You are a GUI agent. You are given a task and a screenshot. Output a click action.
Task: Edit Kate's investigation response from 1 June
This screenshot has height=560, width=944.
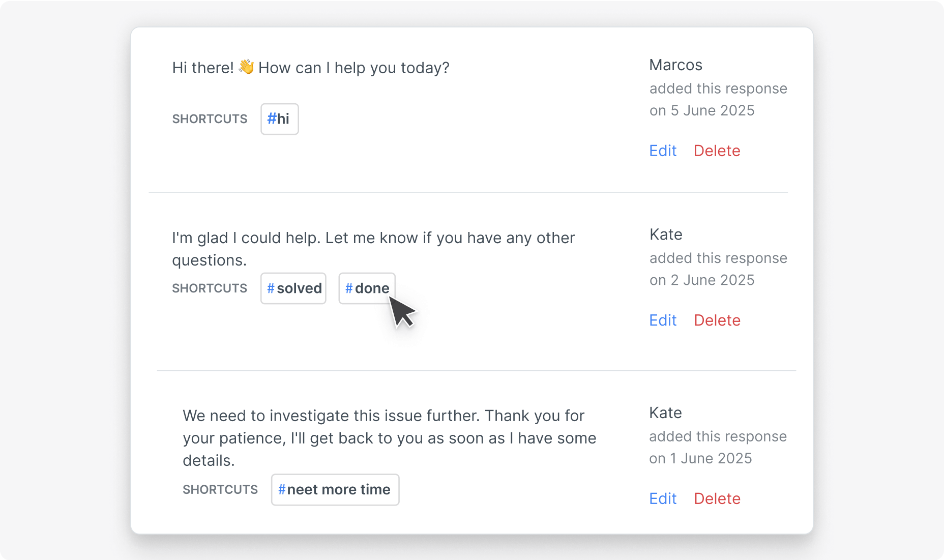tap(662, 498)
